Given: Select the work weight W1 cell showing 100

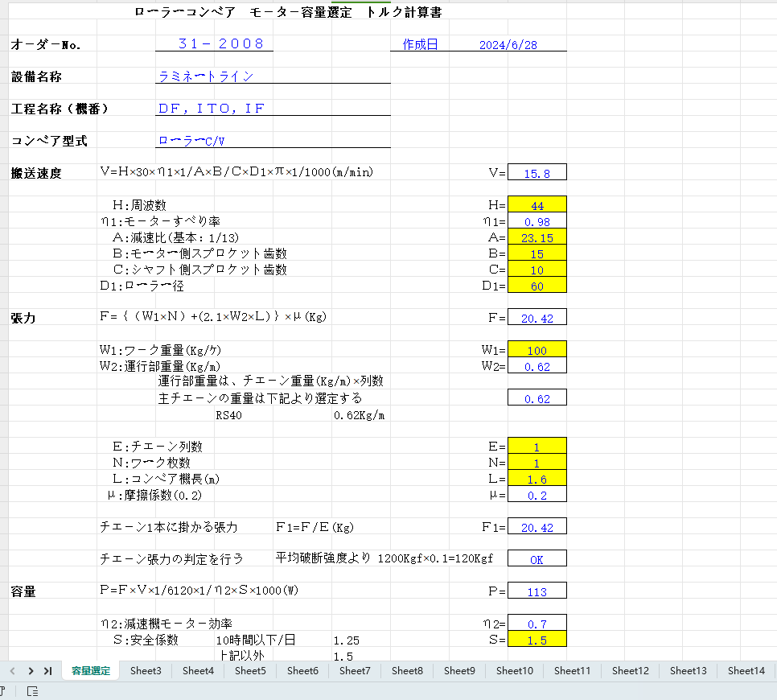Looking at the screenshot, I should (536, 349).
